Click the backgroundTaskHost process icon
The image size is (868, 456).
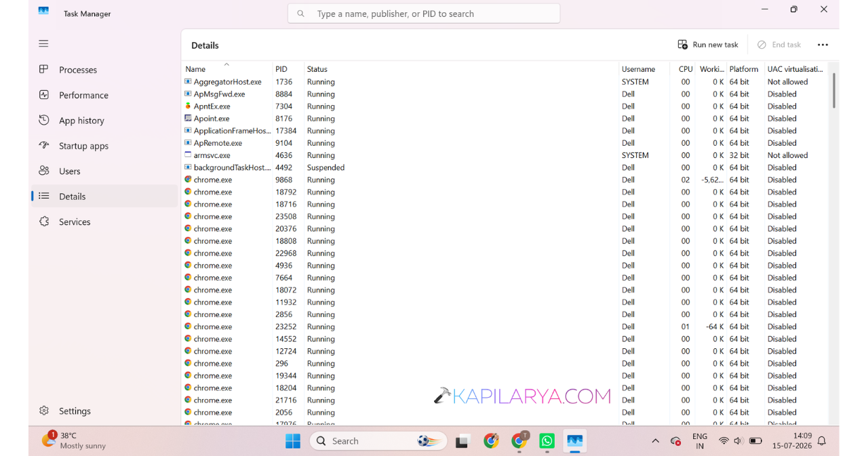pos(188,167)
